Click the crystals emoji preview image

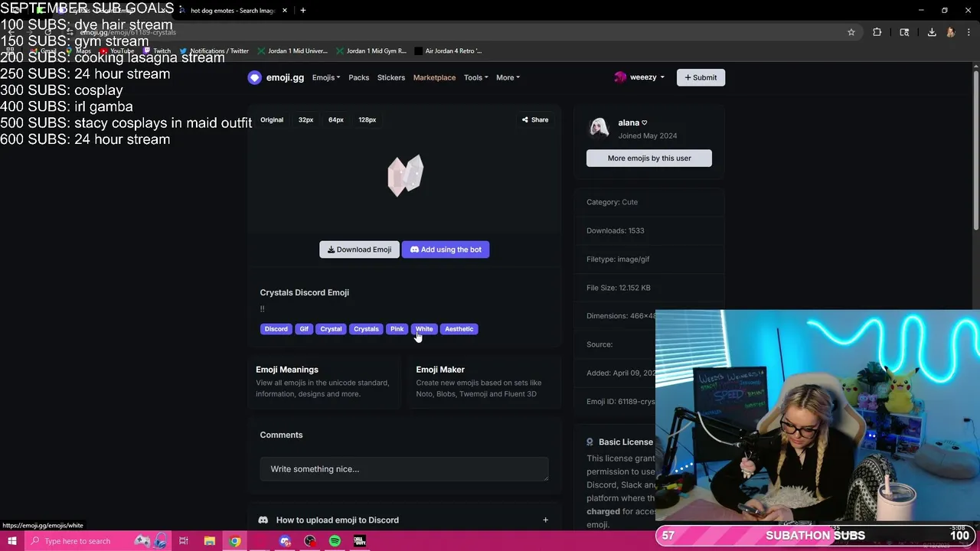pyautogui.click(x=405, y=175)
